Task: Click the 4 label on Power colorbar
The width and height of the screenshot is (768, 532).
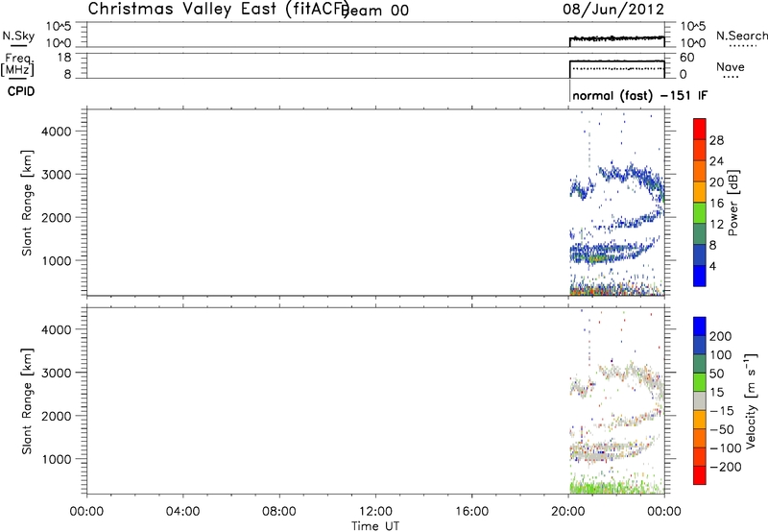Action: tap(712, 266)
